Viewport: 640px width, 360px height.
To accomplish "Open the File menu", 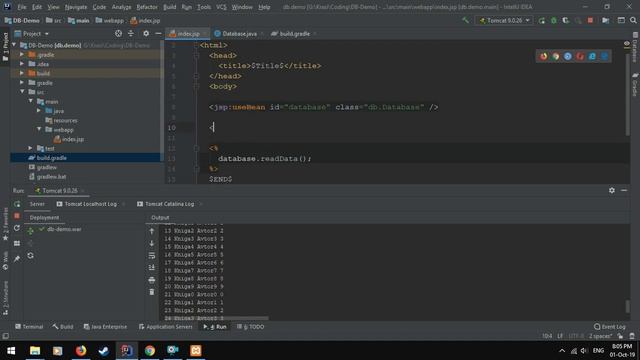I will [x=22, y=7].
